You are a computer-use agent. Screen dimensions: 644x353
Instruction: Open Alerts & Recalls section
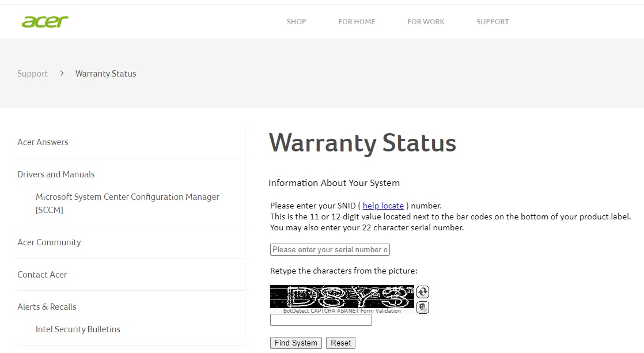[x=47, y=307]
